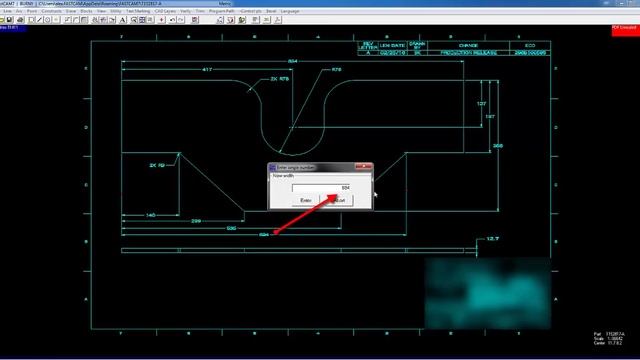Click the '368' vertical dimension text
640x360 pixels.
click(x=498, y=146)
